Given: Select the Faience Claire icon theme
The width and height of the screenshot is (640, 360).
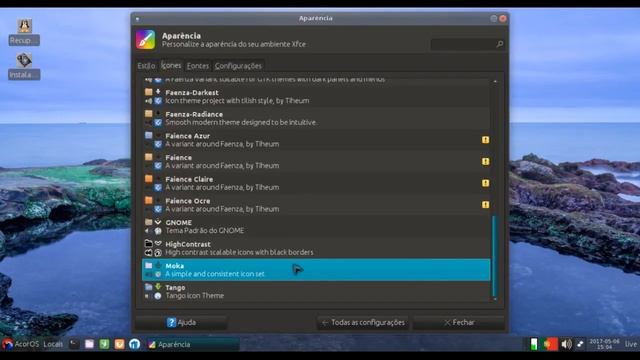Looking at the screenshot, I should 316,183.
